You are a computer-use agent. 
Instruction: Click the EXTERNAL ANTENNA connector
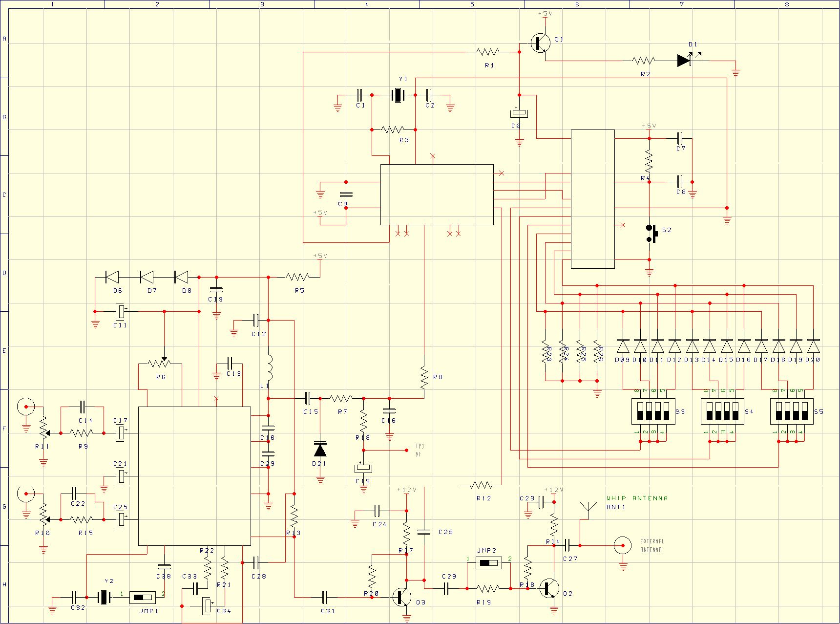click(x=622, y=545)
